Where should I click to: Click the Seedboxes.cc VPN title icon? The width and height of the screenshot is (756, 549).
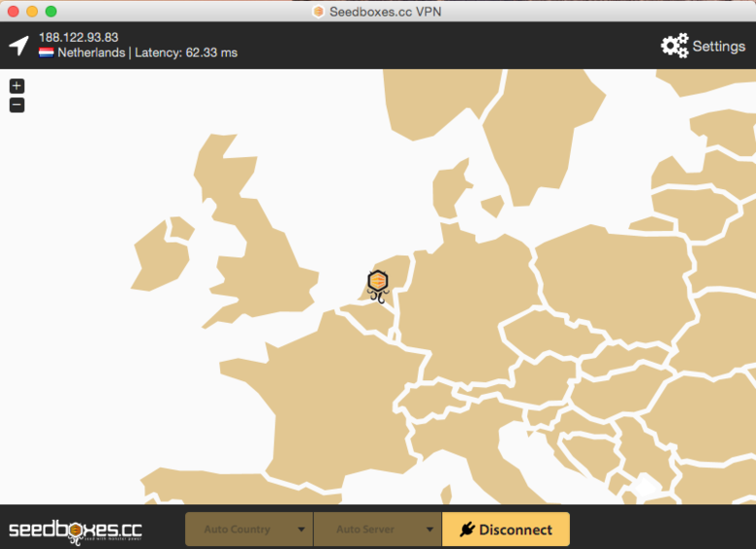tap(318, 11)
